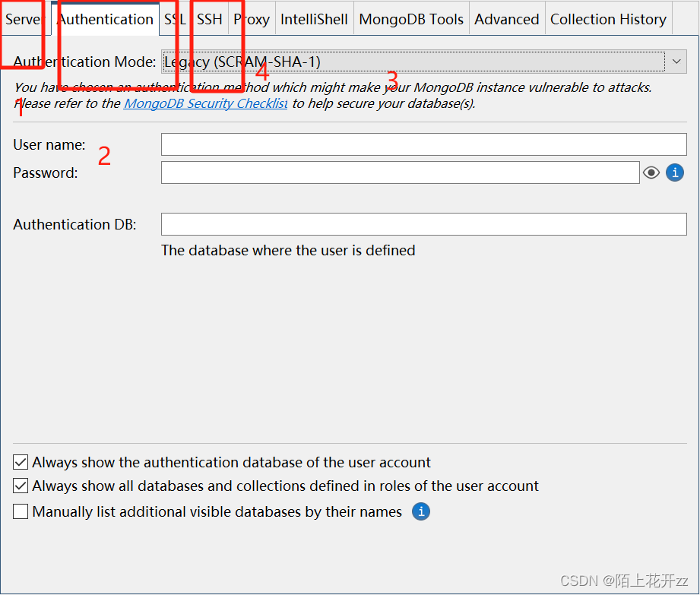
Task: Click the info icon beside the Password field
Action: [x=674, y=172]
